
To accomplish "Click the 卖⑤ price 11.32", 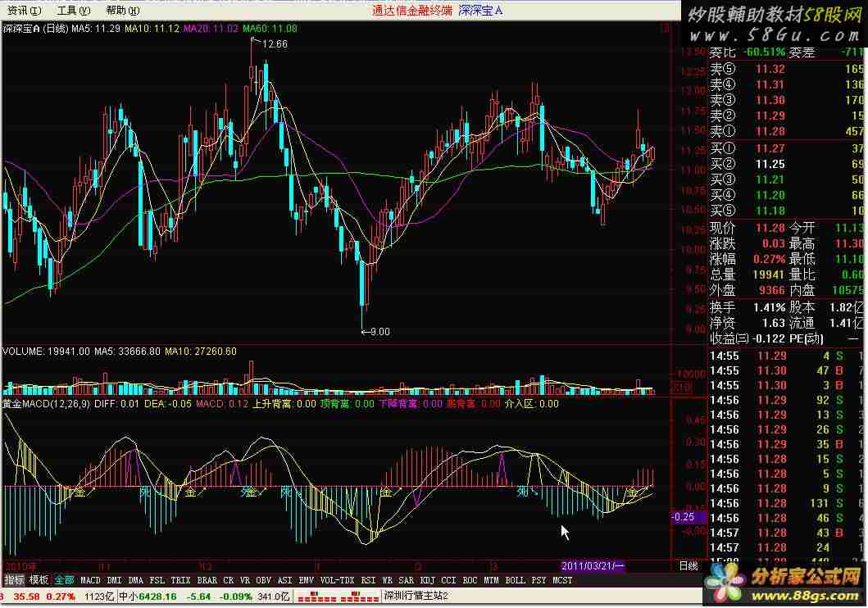I will (770, 69).
